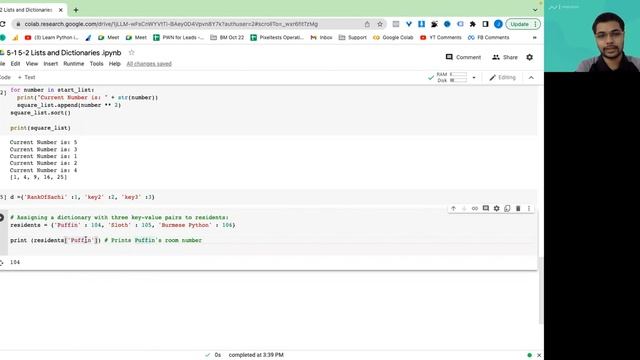Bookmark this page with the star icon
The width and height of the screenshot is (640, 360).
380,24
